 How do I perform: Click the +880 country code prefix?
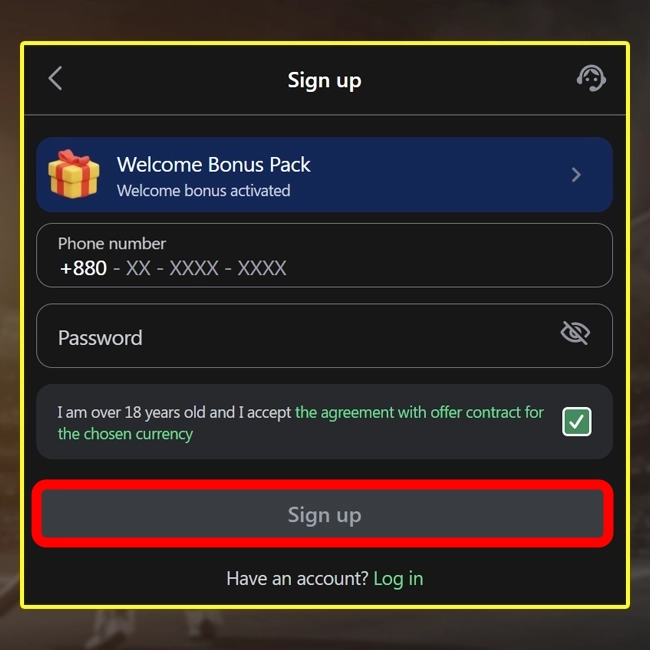point(83,268)
